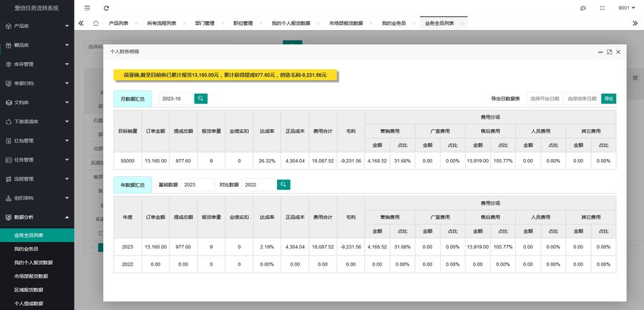Click the refresh page icon
Viewport: 644px width, 310px height.
click(107, 8)
